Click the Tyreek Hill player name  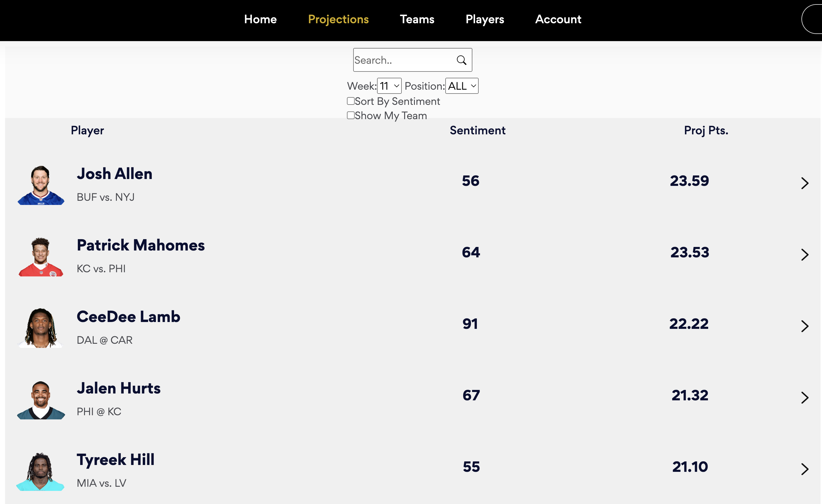(x=115, y=460)
